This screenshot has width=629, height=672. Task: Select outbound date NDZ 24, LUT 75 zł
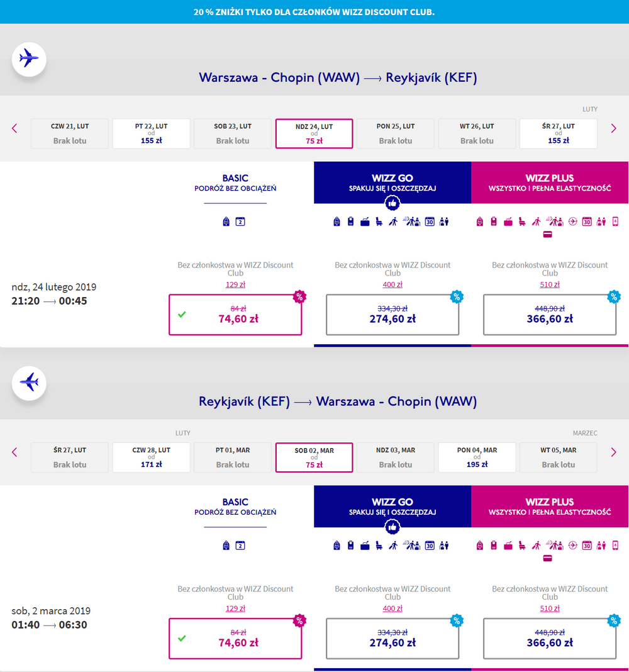click(314, 134)
